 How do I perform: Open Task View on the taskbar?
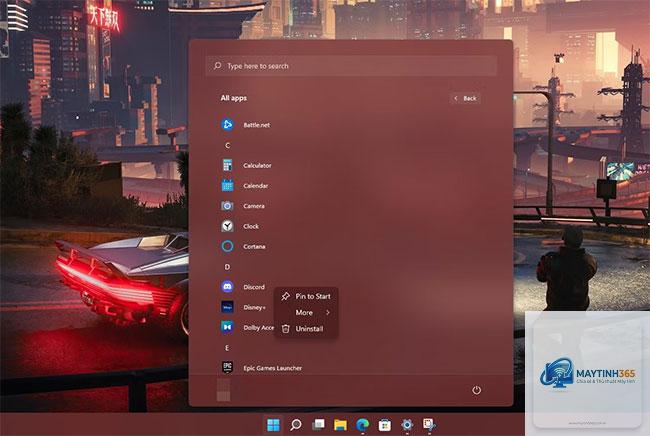point(318,424)
